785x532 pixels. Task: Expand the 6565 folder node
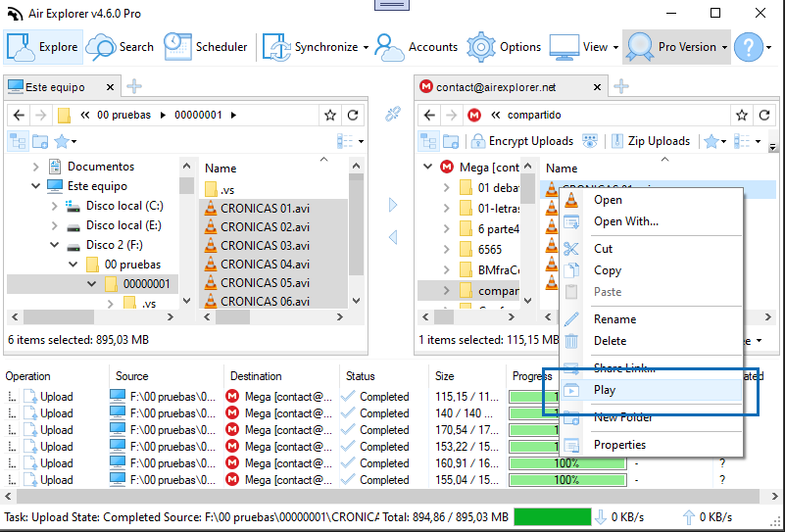[x=446, y=249]
